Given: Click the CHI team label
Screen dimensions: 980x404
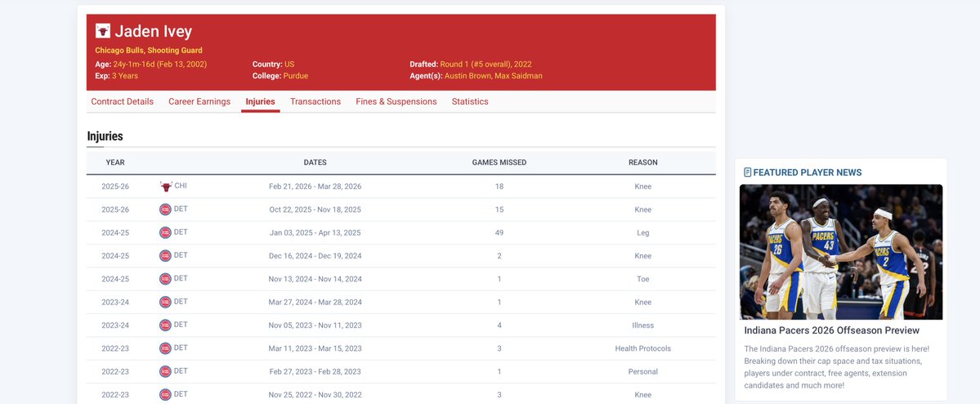Looking at the screenshot, I should point(181,186).
